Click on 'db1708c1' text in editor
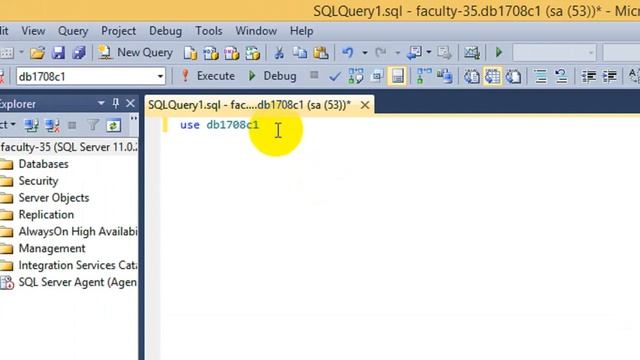The width and height of the screenshot is (640, 360). pos(232,125)
